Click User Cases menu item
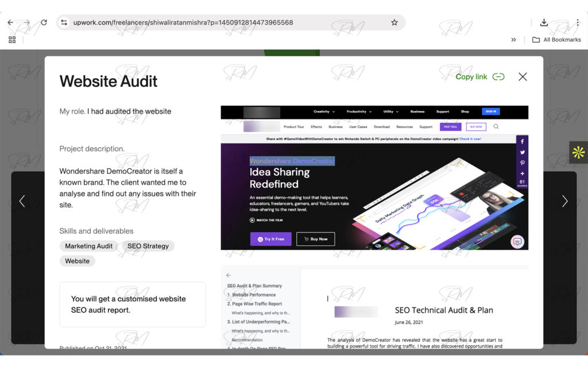This screenshot has height=367, width=588. point(358,127)
